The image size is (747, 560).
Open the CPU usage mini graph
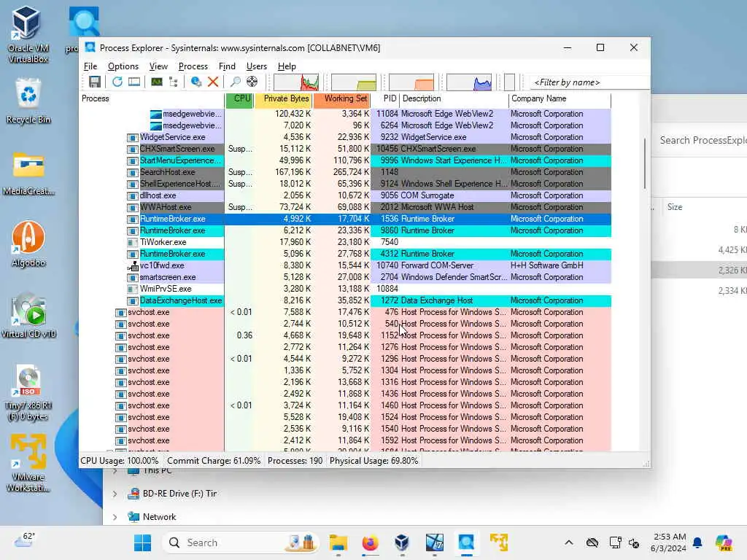click(x=296, y=82)
